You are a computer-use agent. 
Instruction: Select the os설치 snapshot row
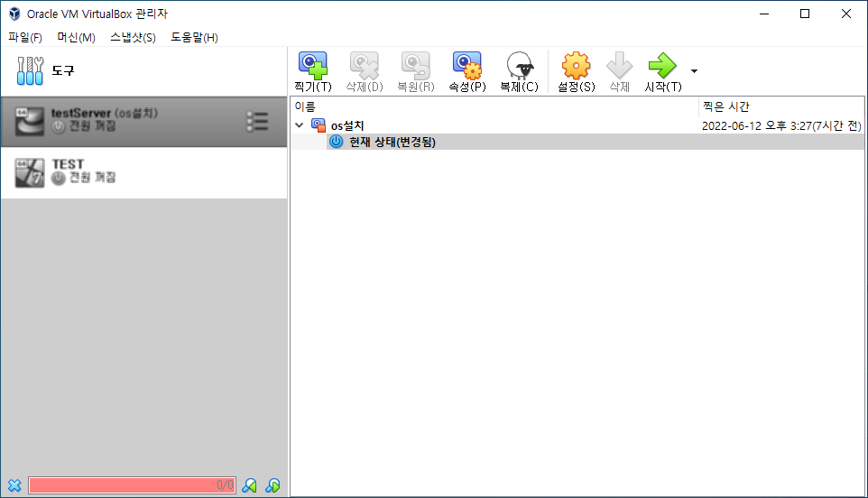[x=577, y=125]
